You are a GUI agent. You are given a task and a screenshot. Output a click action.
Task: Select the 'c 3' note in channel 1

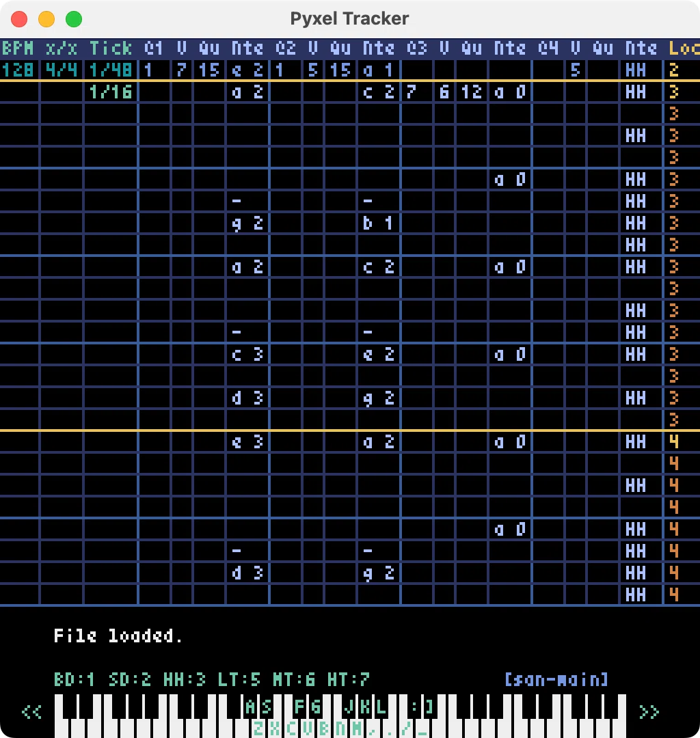(x=247, y=355)
